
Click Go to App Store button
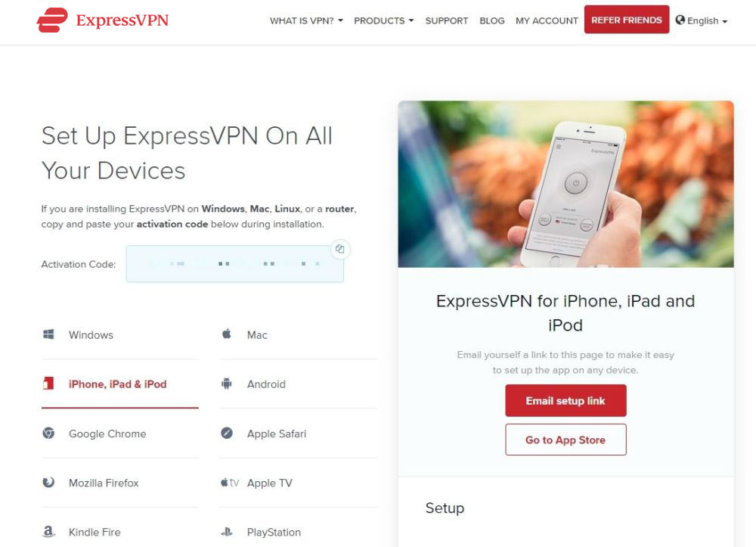click(565, 440)
